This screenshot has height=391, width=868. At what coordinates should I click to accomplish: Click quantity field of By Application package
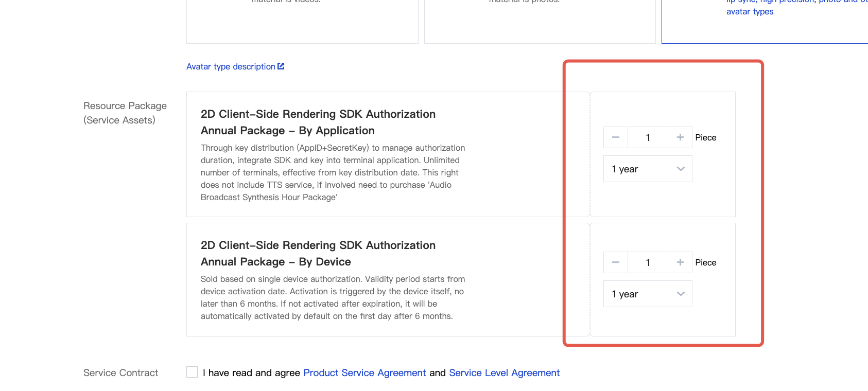(x=648, y=137)
